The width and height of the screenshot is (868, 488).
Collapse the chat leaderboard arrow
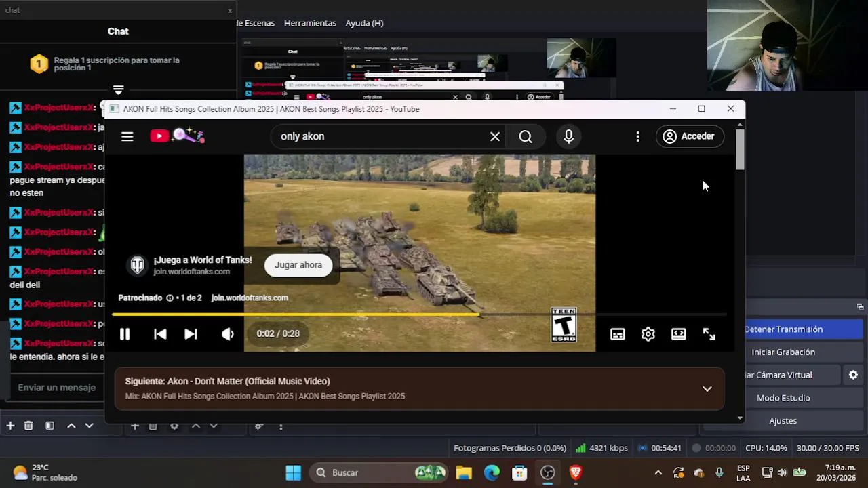point(118,89)
